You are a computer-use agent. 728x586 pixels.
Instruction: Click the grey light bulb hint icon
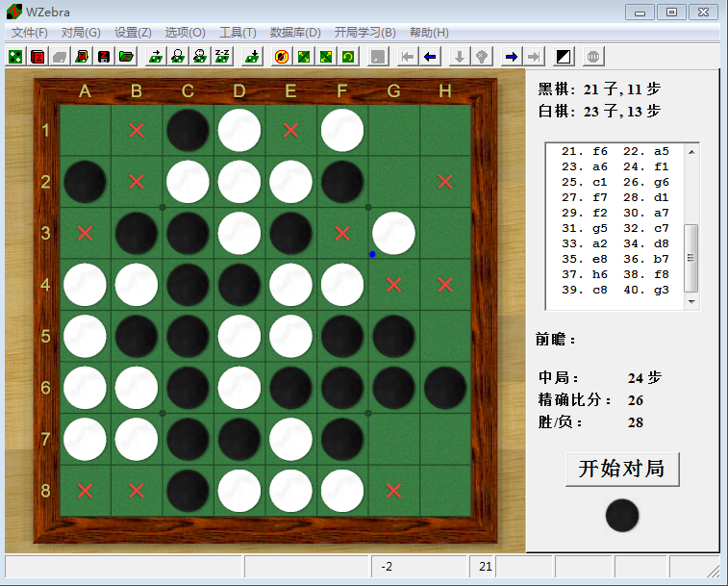[x=482, y=57]
